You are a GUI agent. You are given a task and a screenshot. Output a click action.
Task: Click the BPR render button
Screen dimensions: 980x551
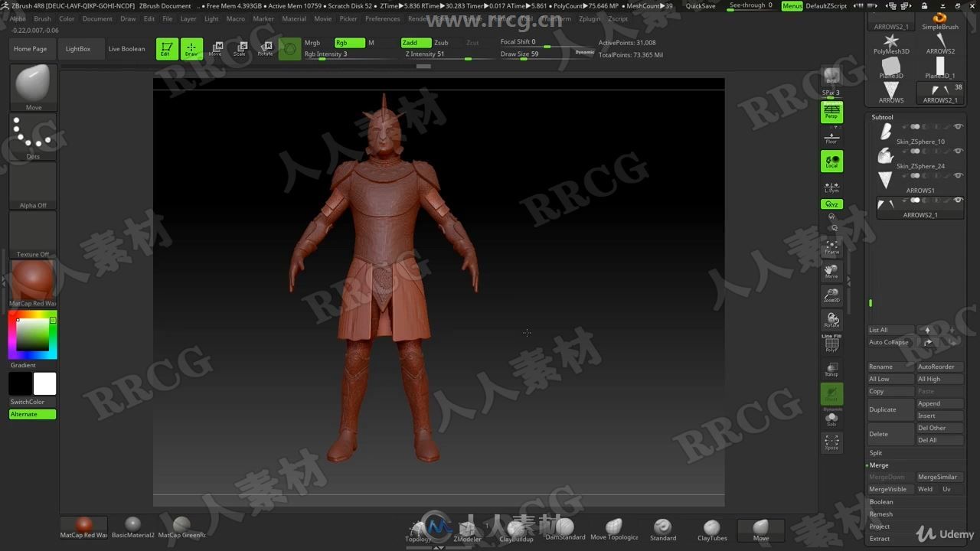coord(831,76)
